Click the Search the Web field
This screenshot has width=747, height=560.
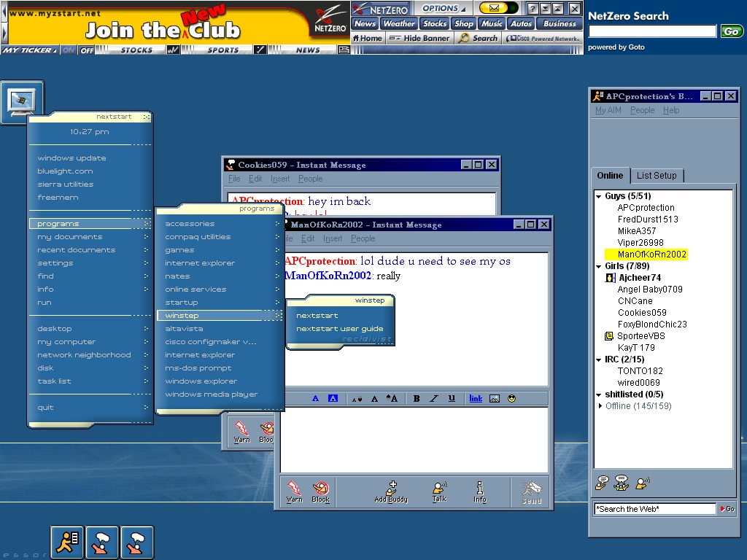click(654, 509)
